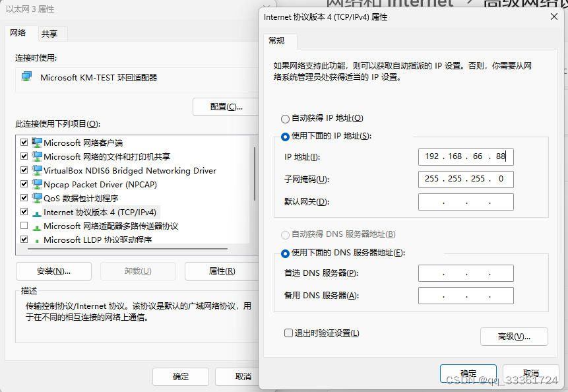Click the 配置 button
Image resolution: width=568 pixels, height=392 pixels.
pos(226,106)
